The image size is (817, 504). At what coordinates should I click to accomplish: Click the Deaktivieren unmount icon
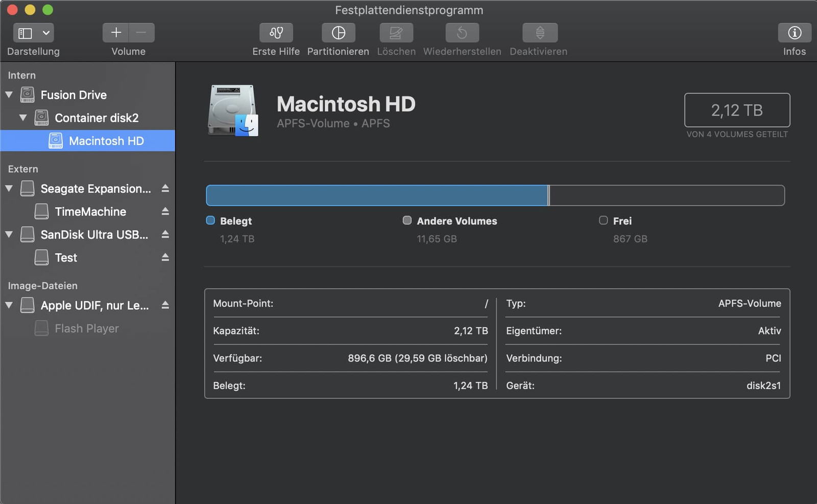click(540, 33)
